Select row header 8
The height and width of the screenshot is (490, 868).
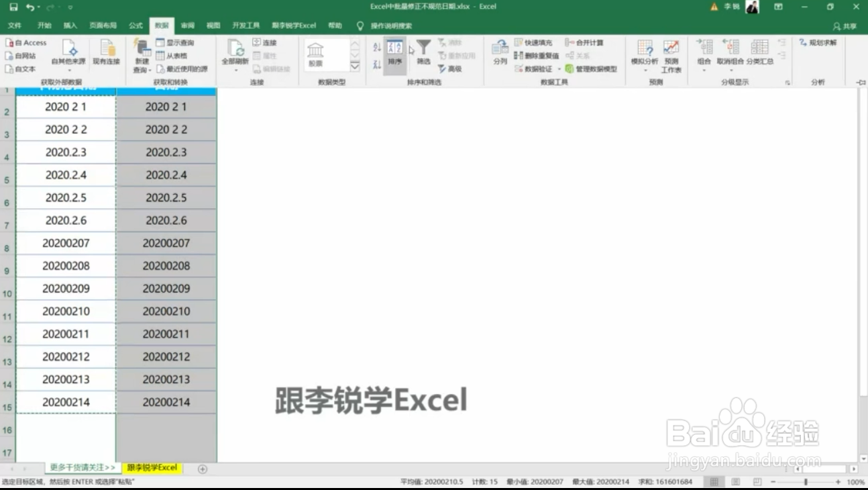coord(7,248)
